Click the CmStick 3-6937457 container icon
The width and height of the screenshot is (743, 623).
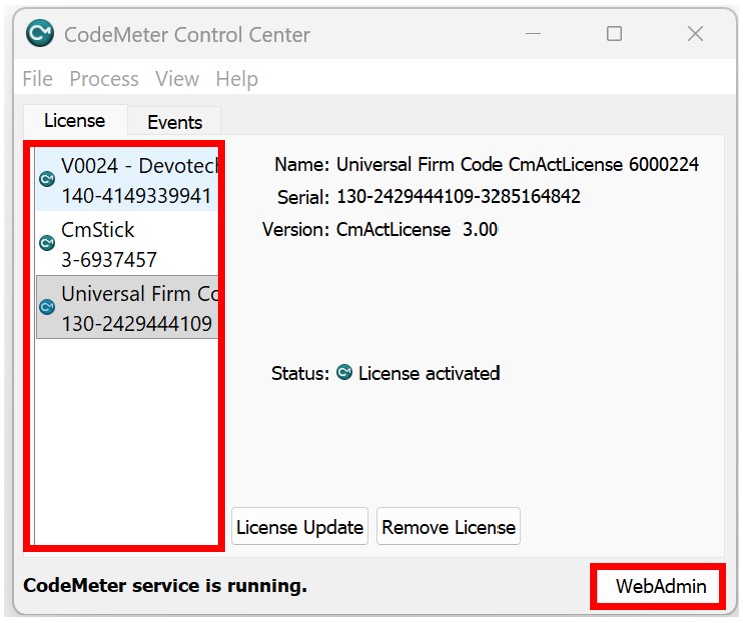click(47, 243)
